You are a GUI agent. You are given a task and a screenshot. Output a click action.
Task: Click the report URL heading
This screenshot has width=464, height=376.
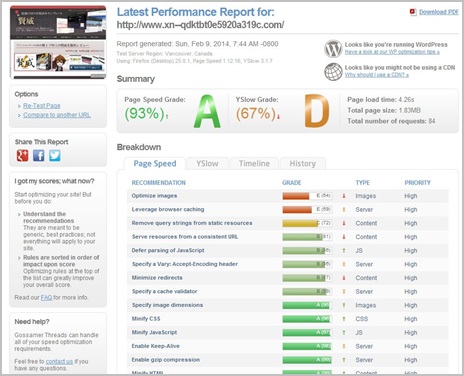200,25
